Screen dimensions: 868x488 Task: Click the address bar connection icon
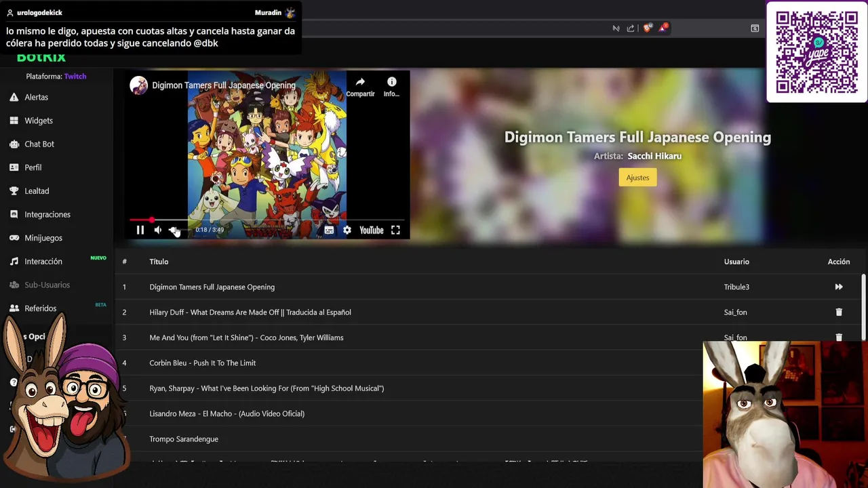pos(616,28)
